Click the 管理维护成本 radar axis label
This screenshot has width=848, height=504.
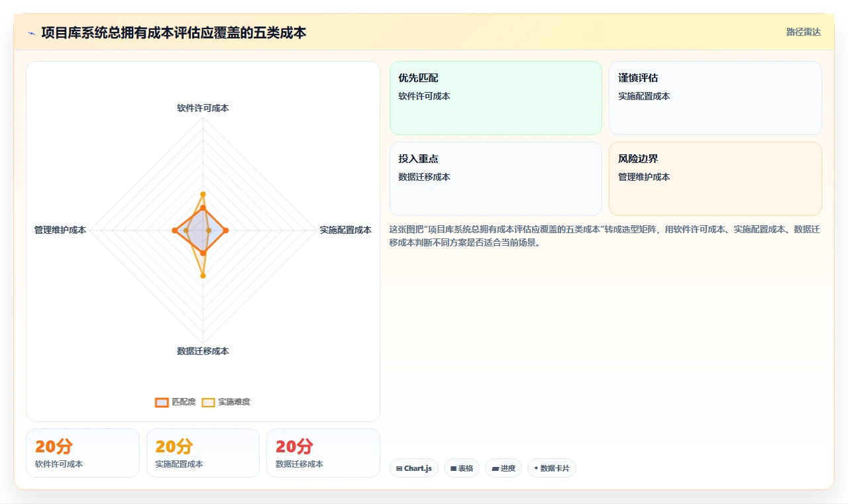pyautogui.click(x=60, y=230)
